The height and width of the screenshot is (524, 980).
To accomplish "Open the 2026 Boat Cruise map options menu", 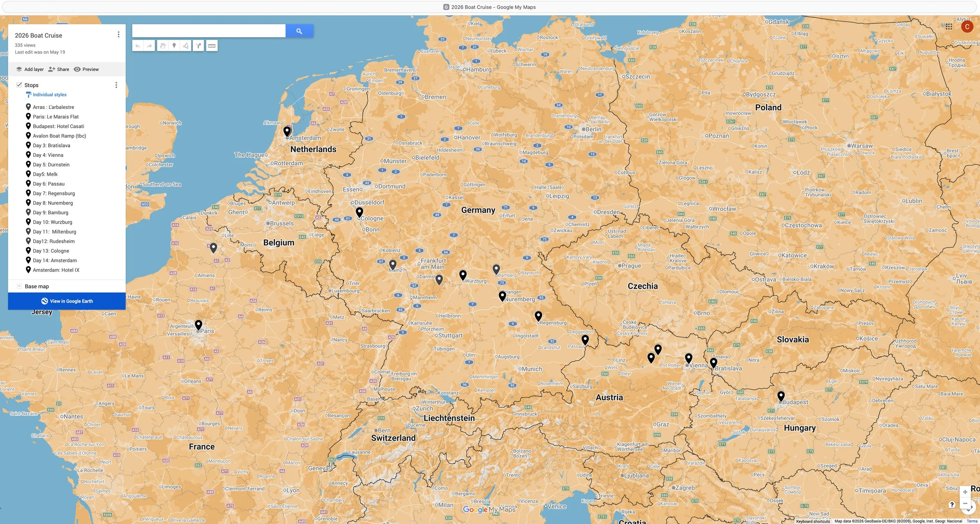I will pos(118,34).
